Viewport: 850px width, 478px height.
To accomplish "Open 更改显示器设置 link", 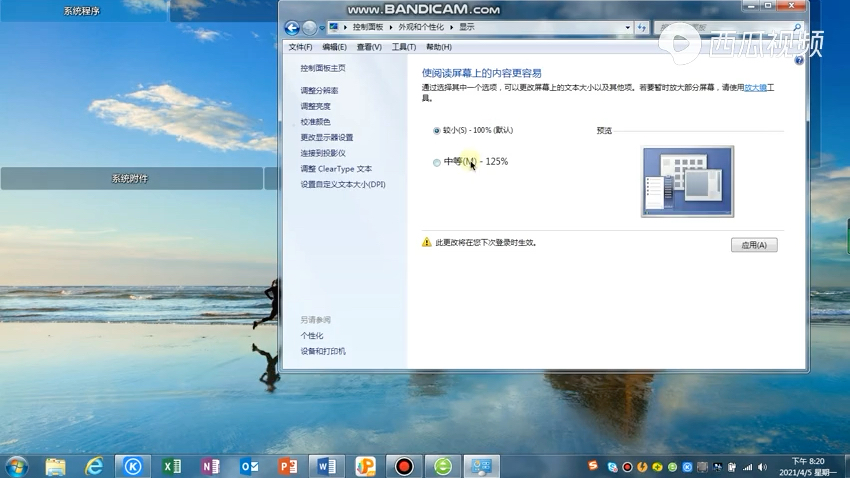I will point(327,138).
